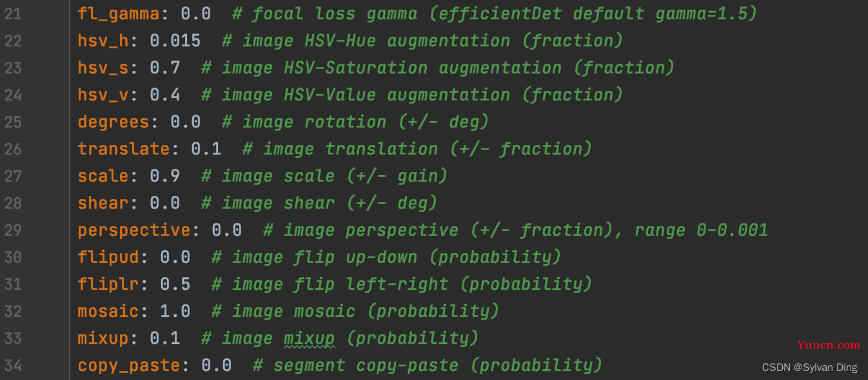Place cursor on shear key
The image size is (868, 380).
pyautogui.click(x=103, y=203)
